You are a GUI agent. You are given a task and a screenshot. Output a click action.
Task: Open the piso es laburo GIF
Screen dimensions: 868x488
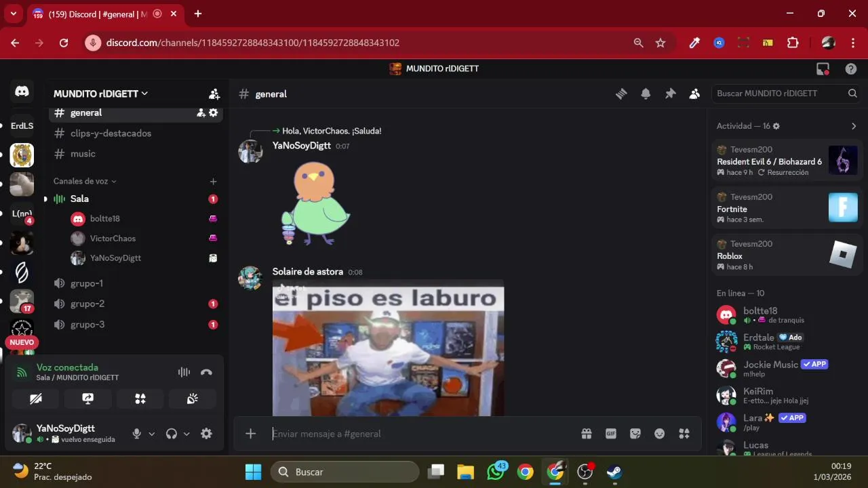(x=388, y=348)
